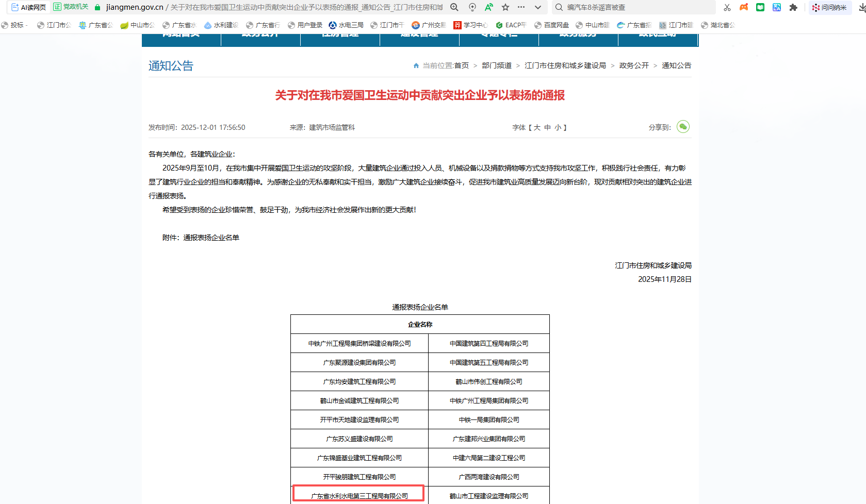Go to 政务公开 in the breadcrumb
This screenshot has height=504, width=866.
point(634,65)
